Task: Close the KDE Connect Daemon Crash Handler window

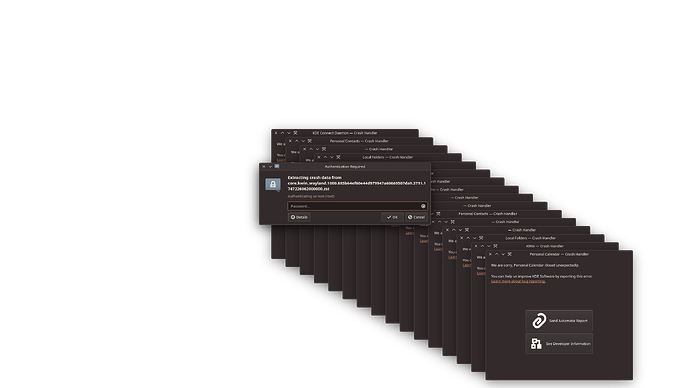Action: click(276, 133)
